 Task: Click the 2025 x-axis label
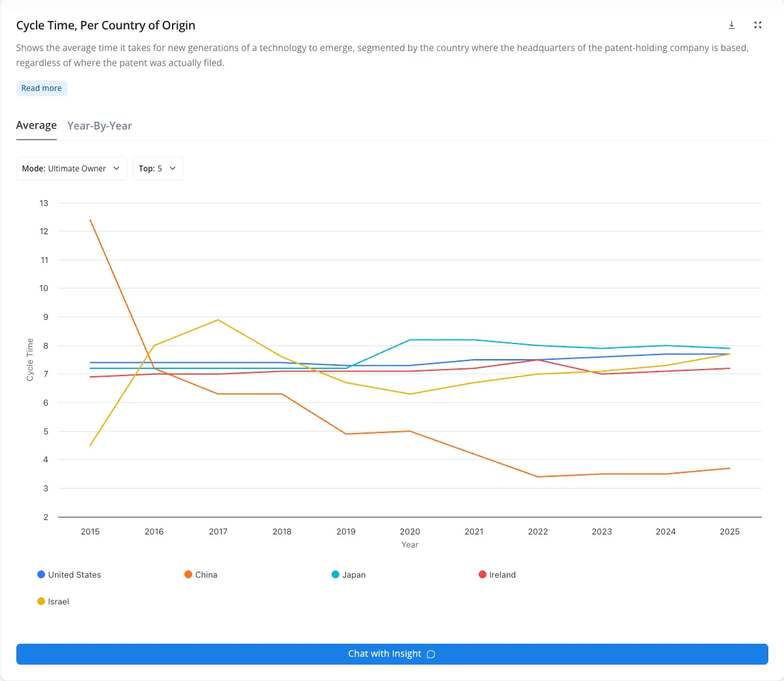730,531
